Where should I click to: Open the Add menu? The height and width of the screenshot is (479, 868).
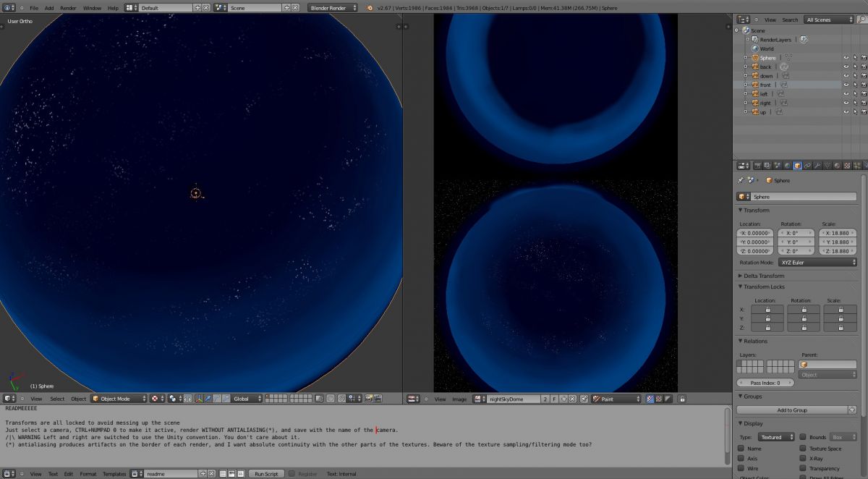pos(49,7)
